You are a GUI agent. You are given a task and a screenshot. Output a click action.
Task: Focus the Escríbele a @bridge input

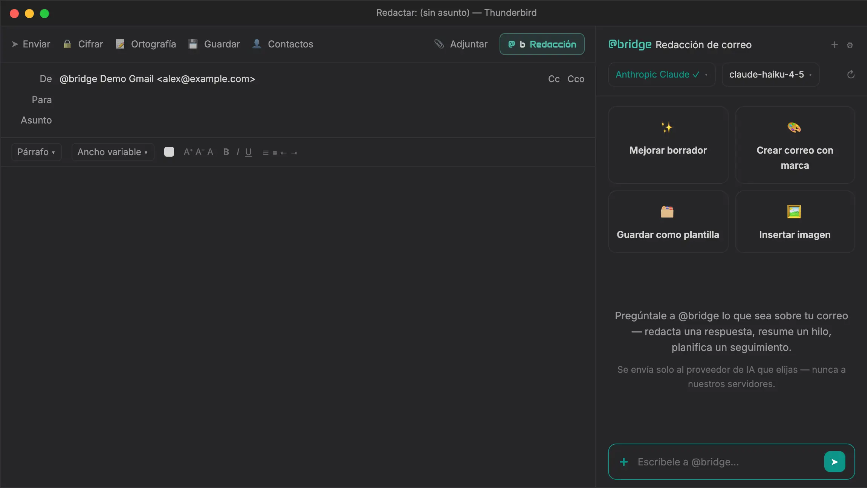coord(727,462)
